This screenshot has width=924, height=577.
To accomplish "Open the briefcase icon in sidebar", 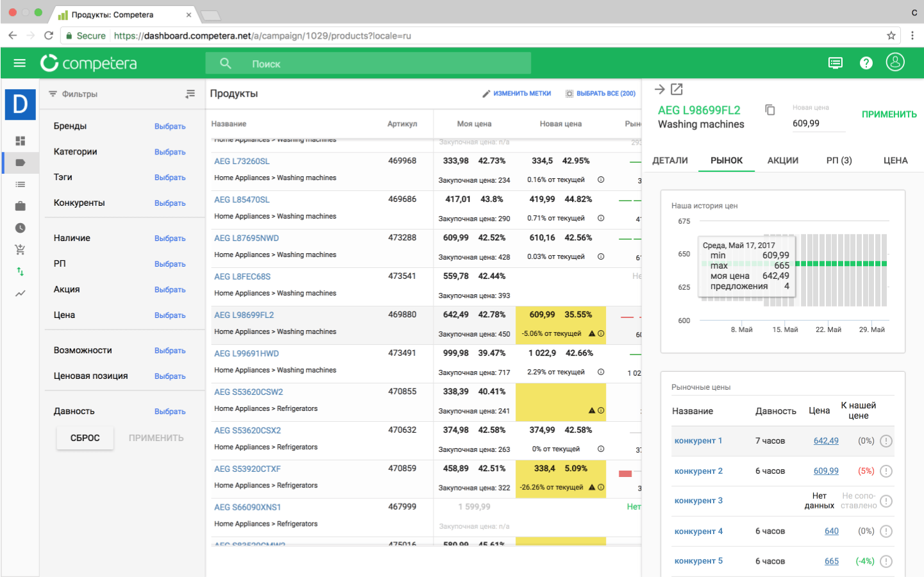I will pos(21,206).
